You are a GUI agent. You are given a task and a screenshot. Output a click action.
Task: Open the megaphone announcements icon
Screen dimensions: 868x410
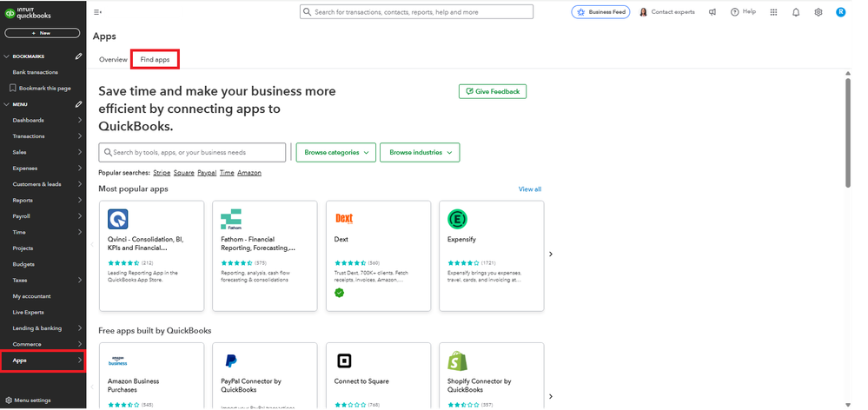coord(712,12)
